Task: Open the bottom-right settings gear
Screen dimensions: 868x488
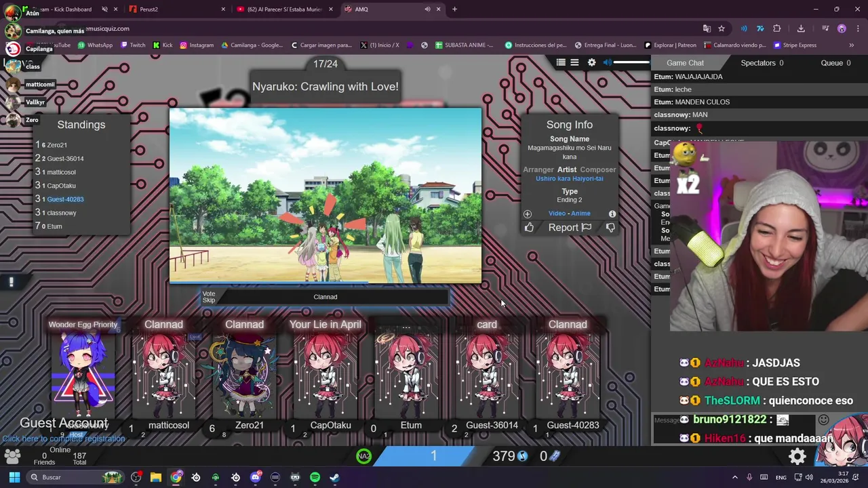Action: 797,456
